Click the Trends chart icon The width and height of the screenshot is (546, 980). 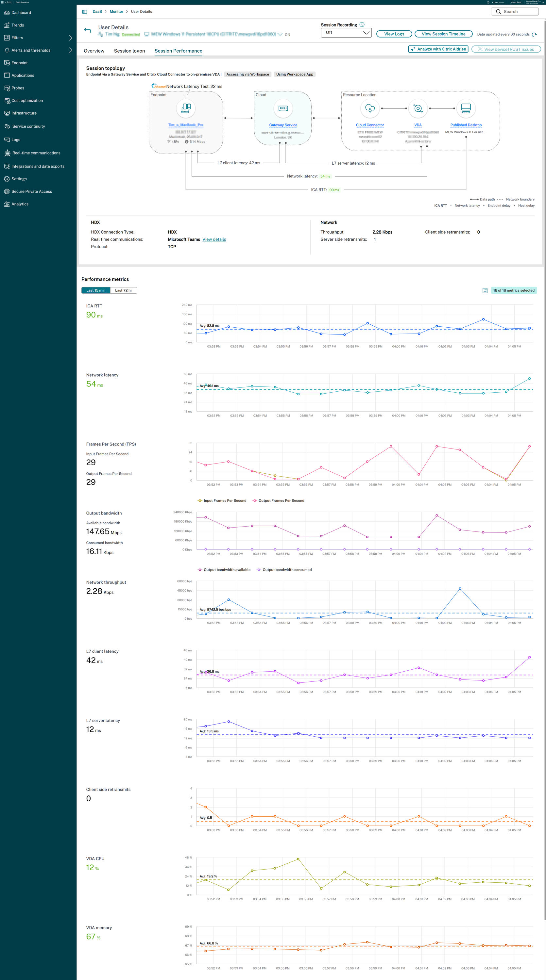[x=7, y=25]
